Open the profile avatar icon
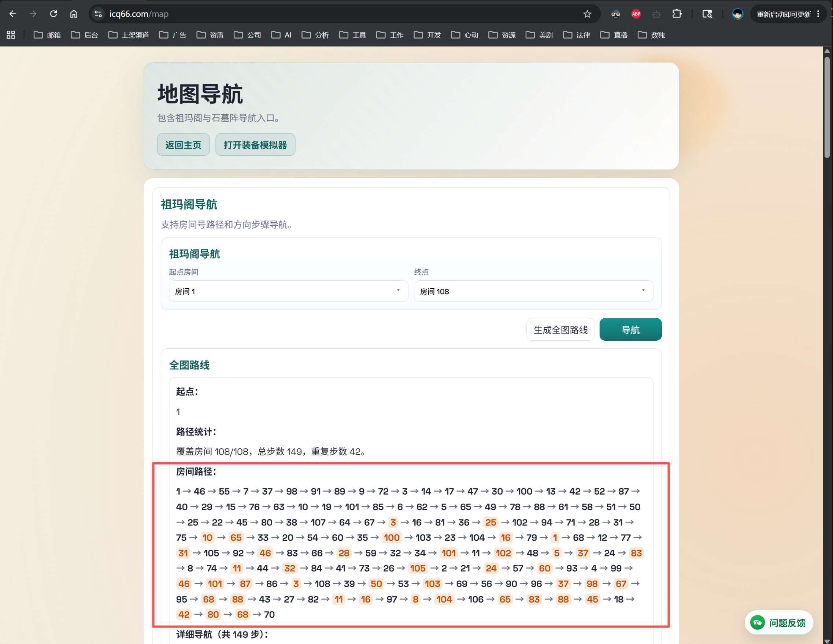The width and height of the screenshot is (833, 644). [737, 14]
